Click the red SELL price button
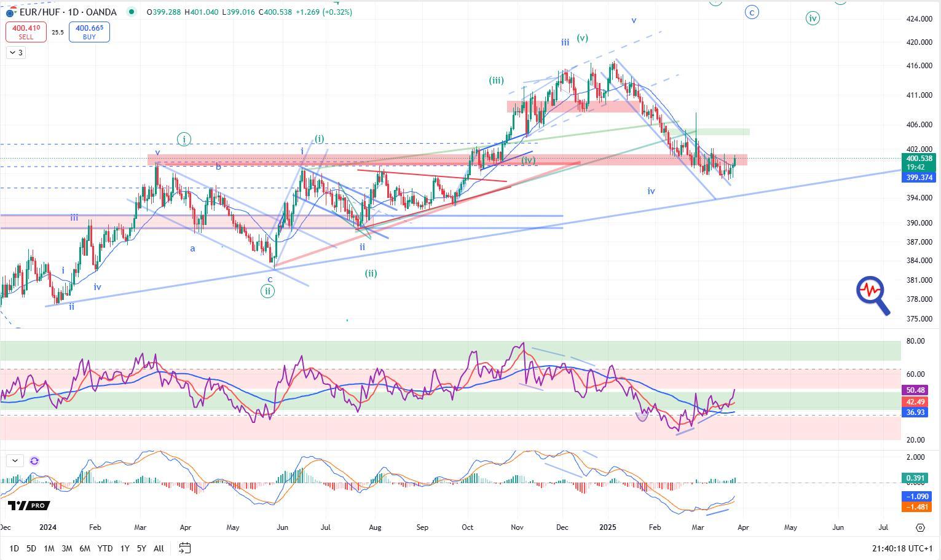The height and width of the screenshot is (560, 941). (x=26, y=32)
